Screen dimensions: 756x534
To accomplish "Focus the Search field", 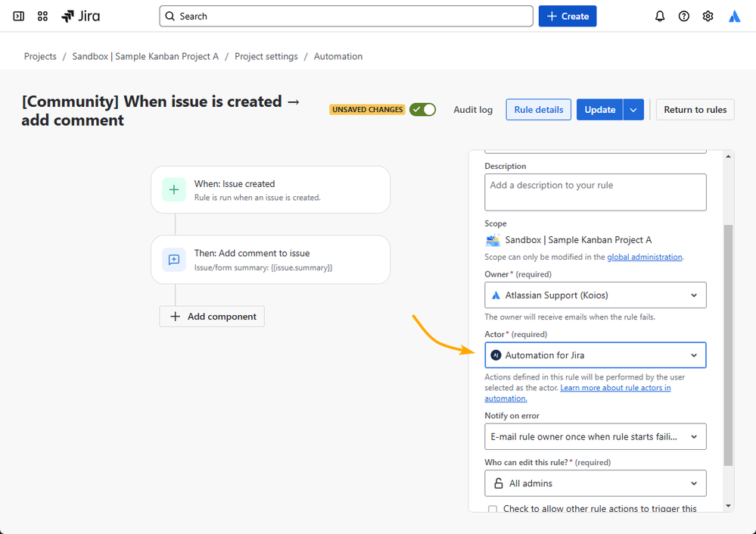I will click(x=346, y=17).
